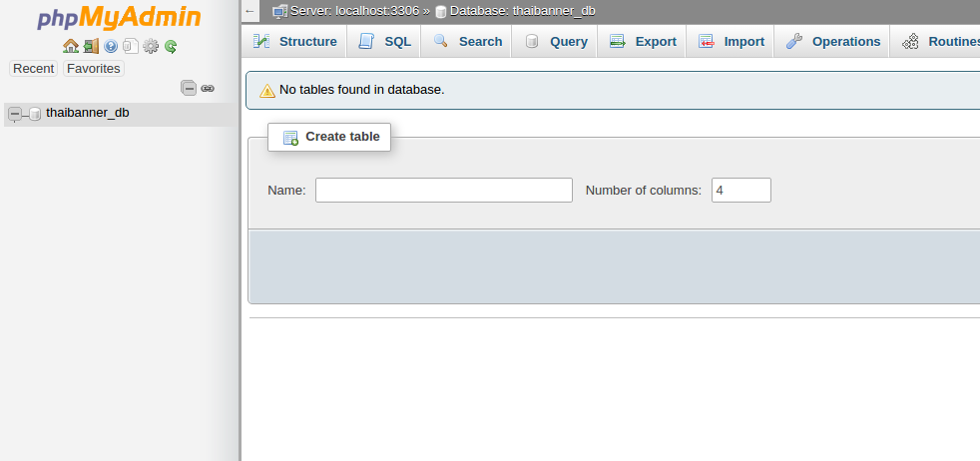Hide navigation panel with left arrow
This screenshot has width=980, height=461.
250,11
